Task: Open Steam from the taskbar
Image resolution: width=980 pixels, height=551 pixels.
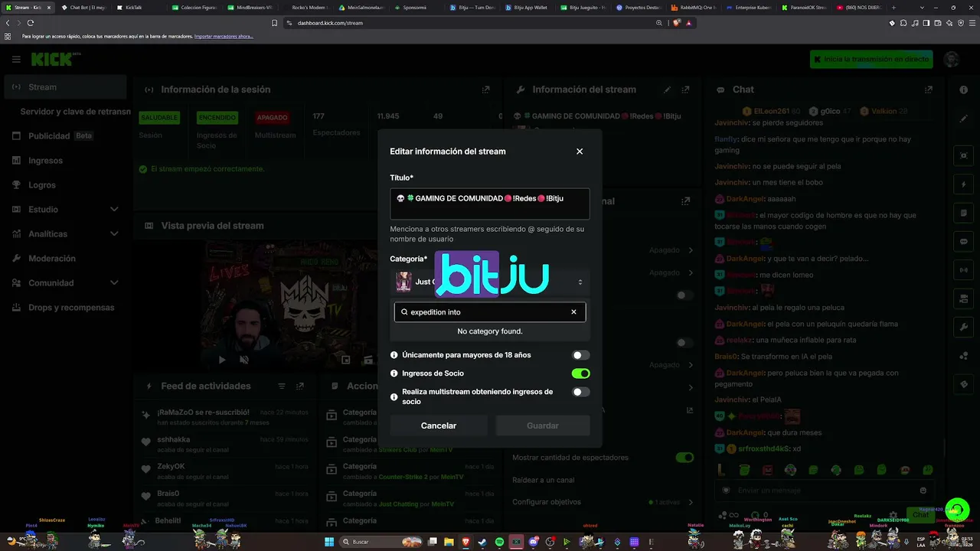Action: tap(482, 542)
